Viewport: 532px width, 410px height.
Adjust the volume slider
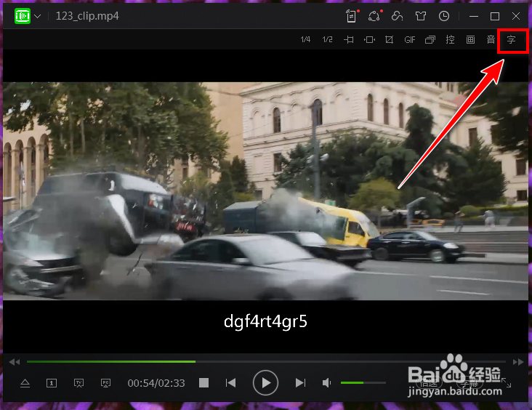(x=363, y=383)
